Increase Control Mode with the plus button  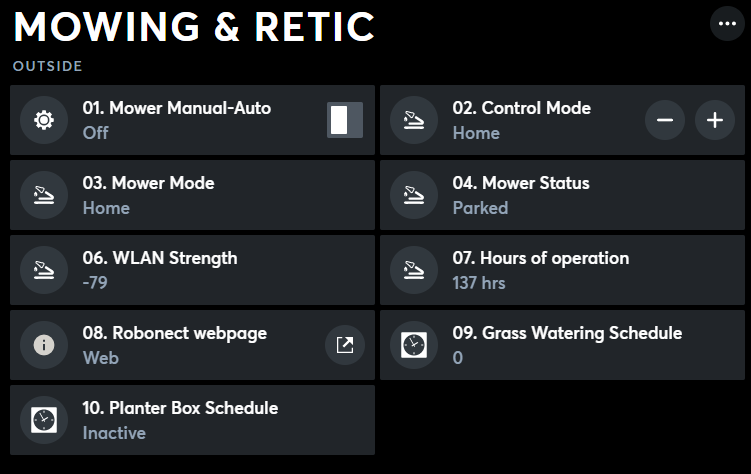click(x=715, y=120)
